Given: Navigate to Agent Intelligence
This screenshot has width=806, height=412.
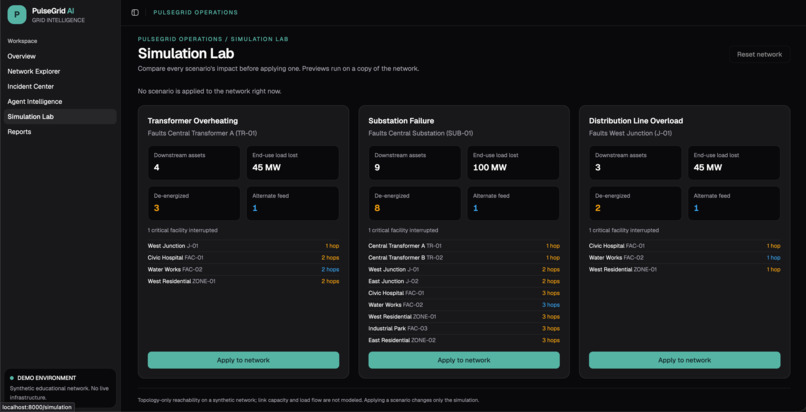Looking at the screenshot, I should 60,102.
